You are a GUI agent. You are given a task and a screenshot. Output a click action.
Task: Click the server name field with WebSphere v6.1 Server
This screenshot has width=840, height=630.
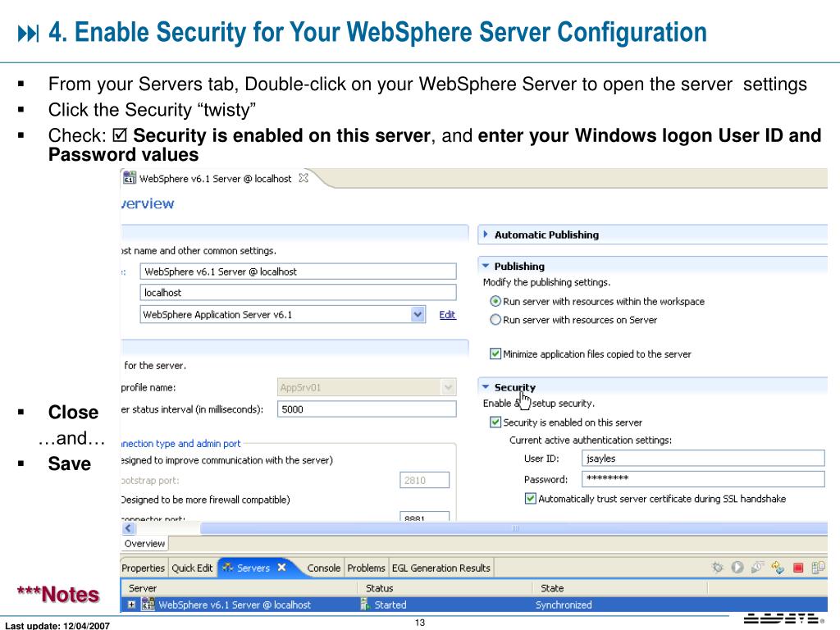pyautogui.click(x=299, y=272)
